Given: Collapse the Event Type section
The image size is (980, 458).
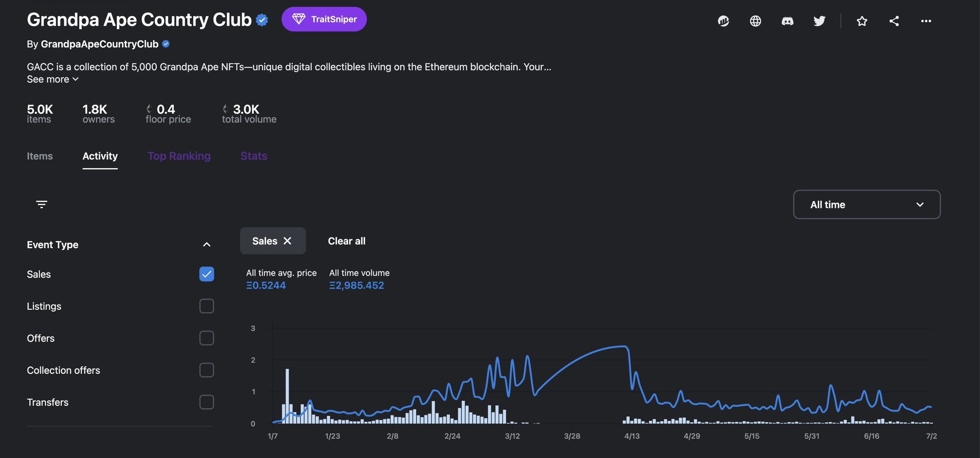Looking at the screenshot, I should click(x=207, y=245).
